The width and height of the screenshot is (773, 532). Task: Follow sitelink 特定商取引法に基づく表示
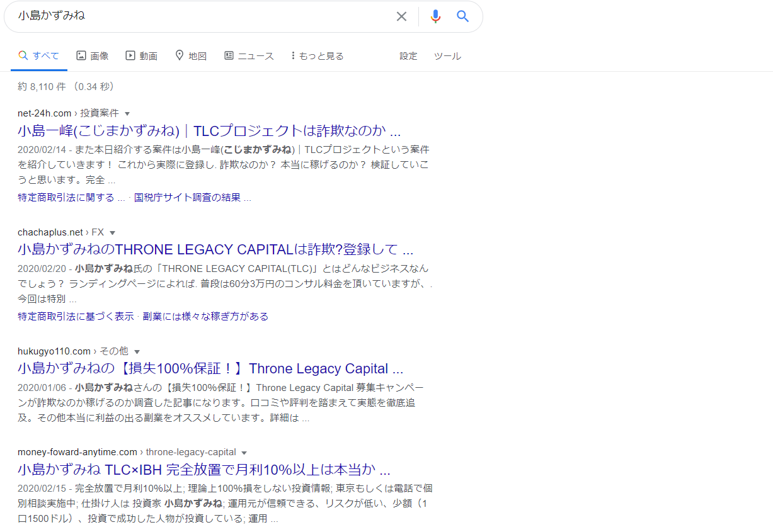coord(76,316)
